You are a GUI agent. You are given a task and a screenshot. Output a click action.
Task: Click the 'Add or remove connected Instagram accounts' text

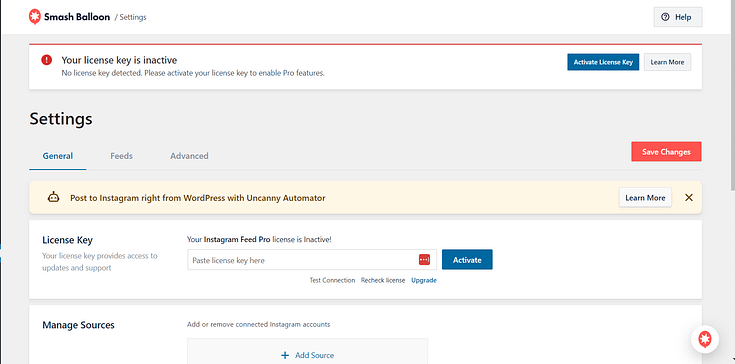tap(258, 324)
